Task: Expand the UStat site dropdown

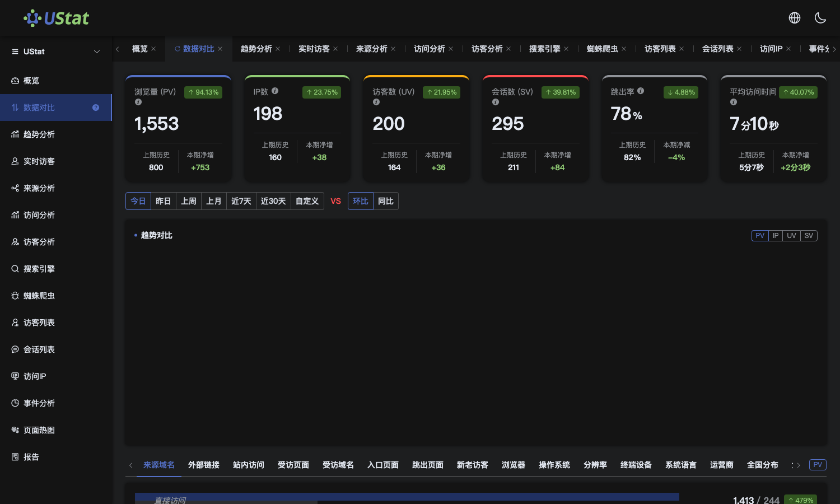Action: point(56,52)
